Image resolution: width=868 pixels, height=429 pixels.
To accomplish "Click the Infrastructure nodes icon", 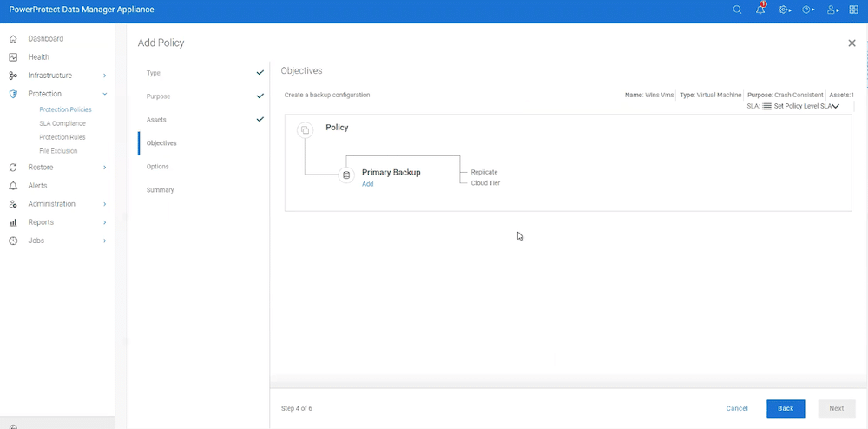I will pyautogui.click(x=13, y=76).
